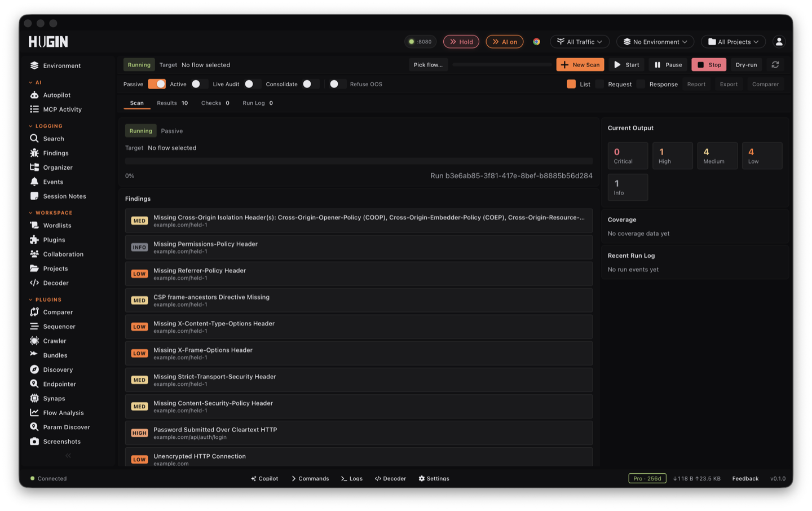This screenshot has width=812, height=511.
Task: Open the Plugins workspace item
Action: coord(47,240)
